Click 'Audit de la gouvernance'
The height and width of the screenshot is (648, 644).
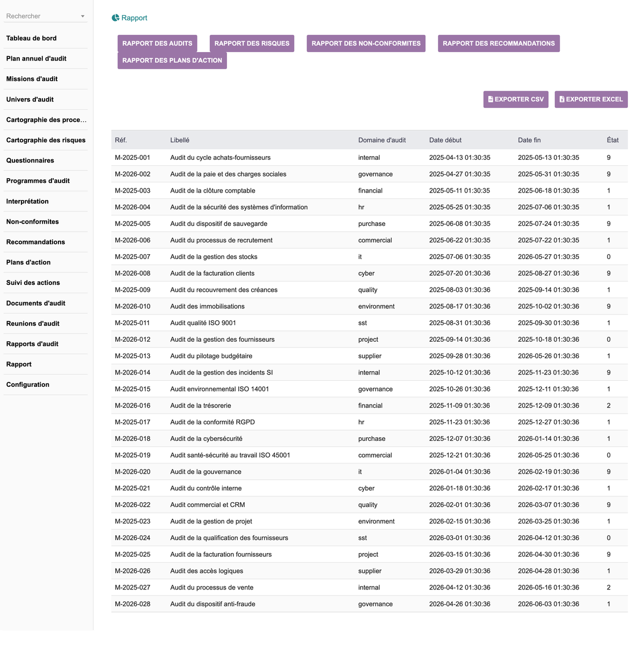click(206, 472)
